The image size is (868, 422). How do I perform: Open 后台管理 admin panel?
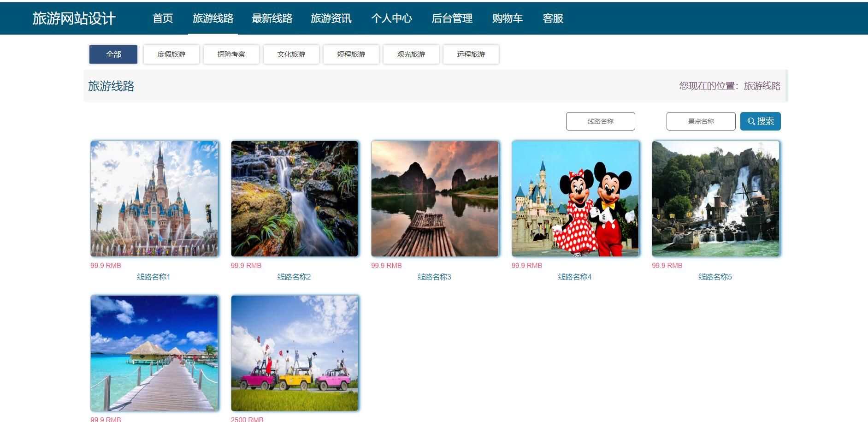[452, 19]
